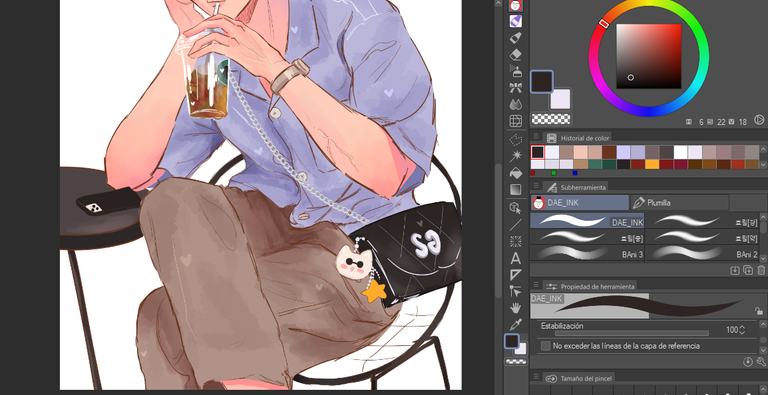Viewport: 768px width, 395px height.
Task: Choose the DAE_INK brush in list
Action: click(x=587, y=221)
